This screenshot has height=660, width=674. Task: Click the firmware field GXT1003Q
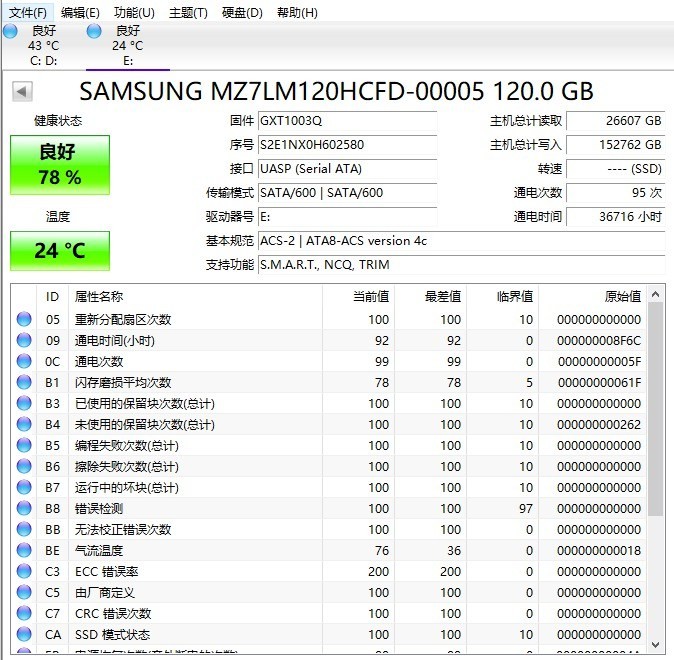point(347,121)
